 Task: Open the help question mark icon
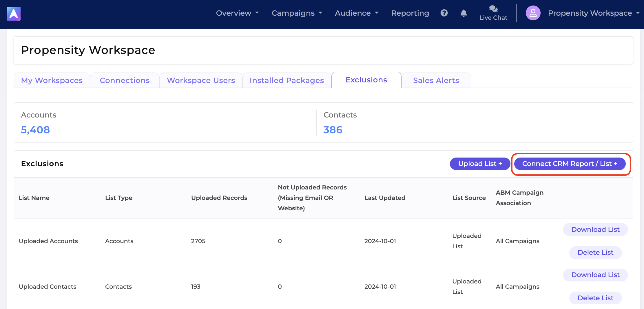(x=444, y=13)
